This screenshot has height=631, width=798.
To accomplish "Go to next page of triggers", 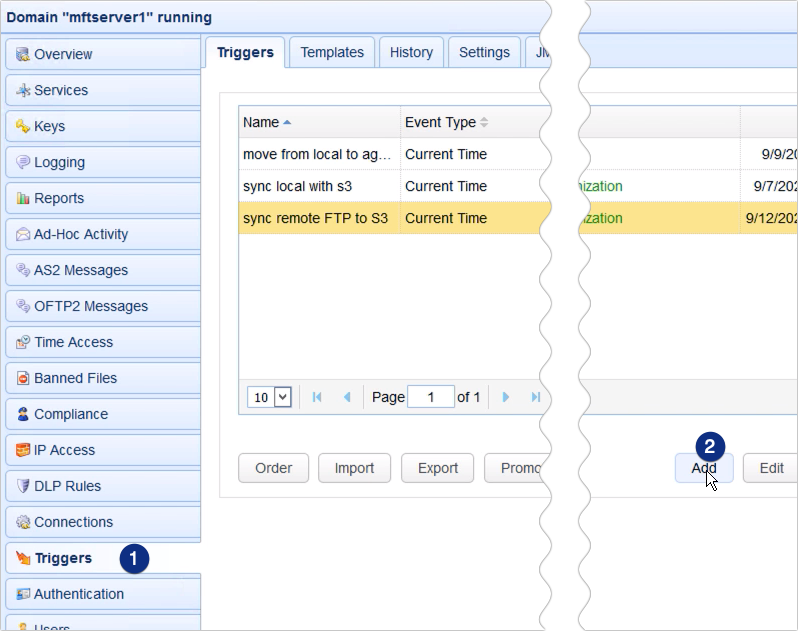I will pyautogui.click(x=505, y=397).
